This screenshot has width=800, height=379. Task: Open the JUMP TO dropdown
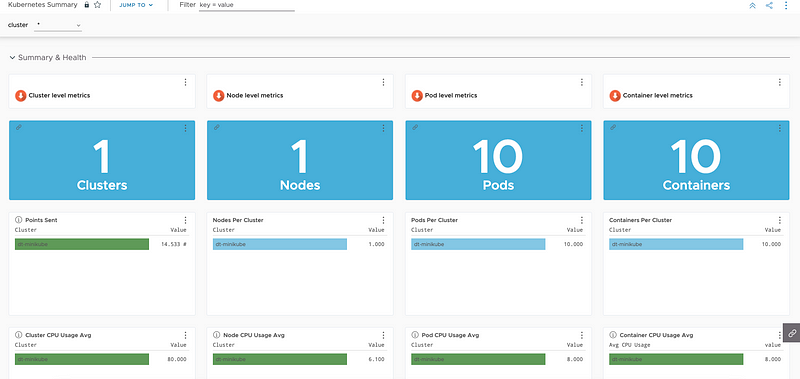coord(136,5)
